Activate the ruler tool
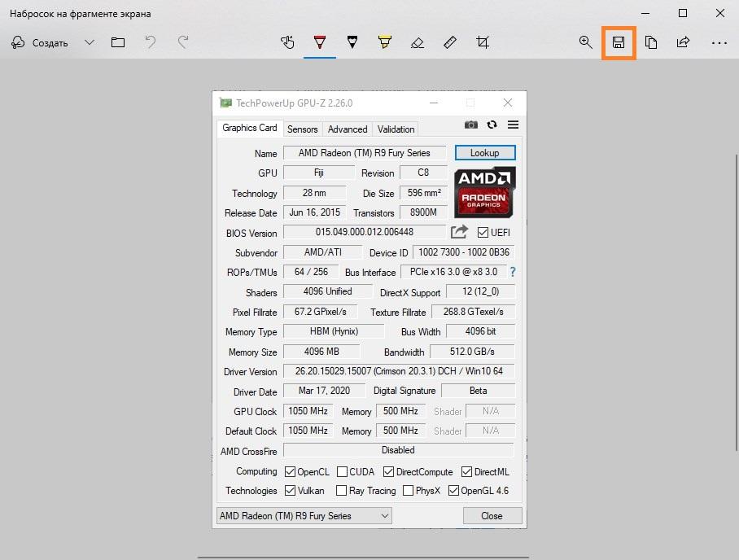 pyautogui.click(x=449, y=42)
